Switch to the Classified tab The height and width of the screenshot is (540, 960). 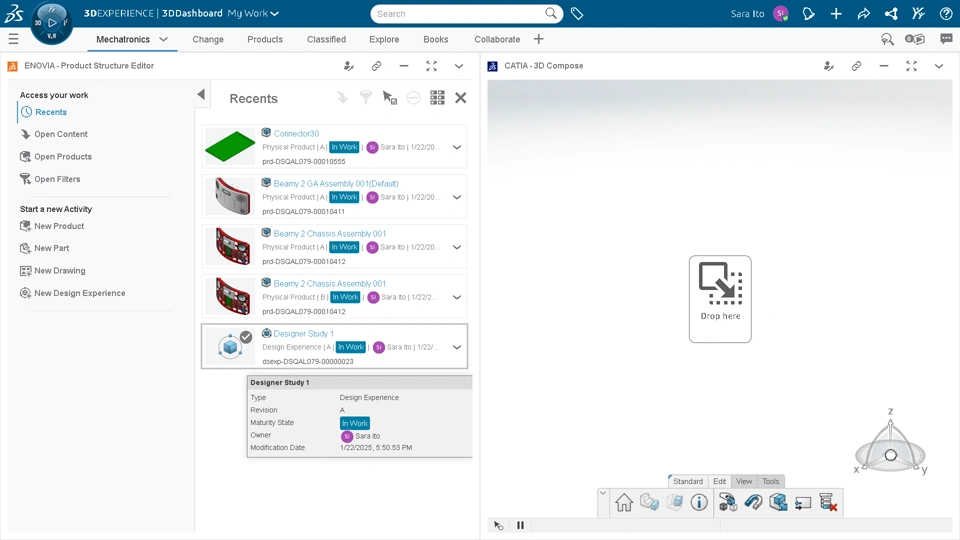point(326,39)
